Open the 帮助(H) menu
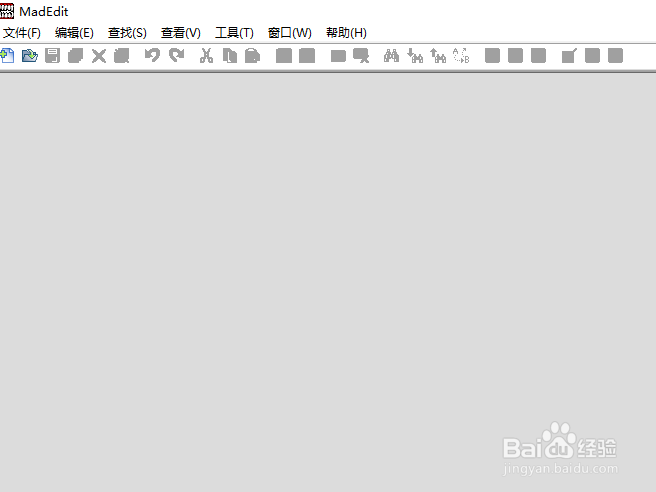Screen dimensions: 656x492 [346, 33]
